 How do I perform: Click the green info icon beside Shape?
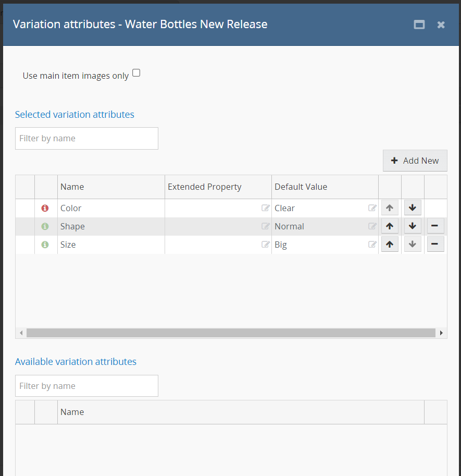coord(45,226)
